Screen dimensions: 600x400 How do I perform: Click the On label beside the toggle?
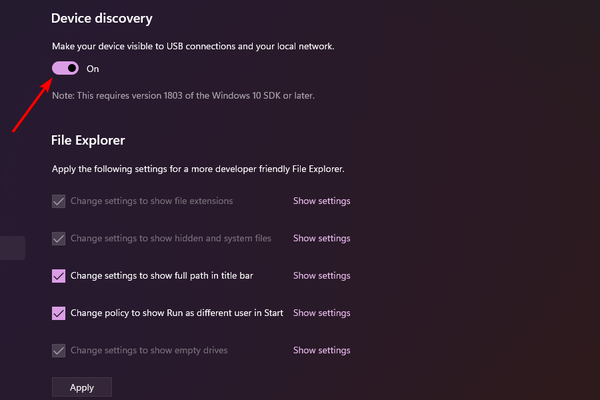coord(93,69)
